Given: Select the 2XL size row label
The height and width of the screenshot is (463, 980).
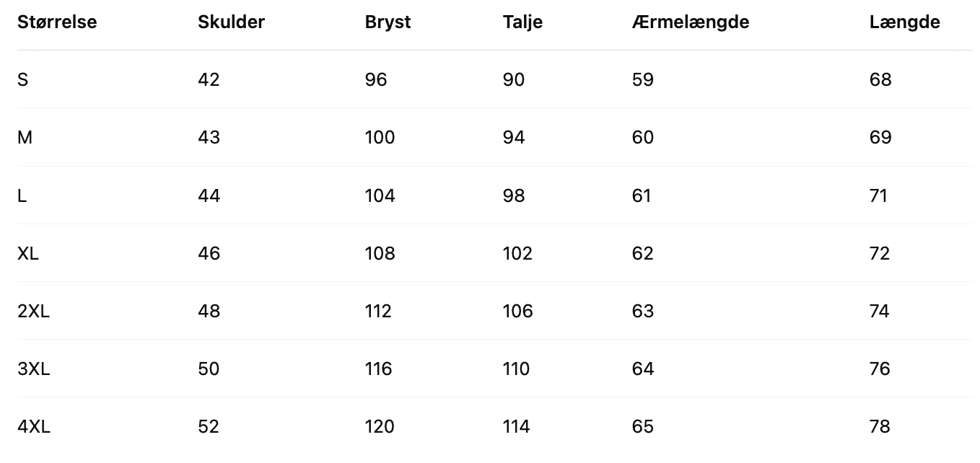Looking at the screenshot, I should [x=33, y=311].
